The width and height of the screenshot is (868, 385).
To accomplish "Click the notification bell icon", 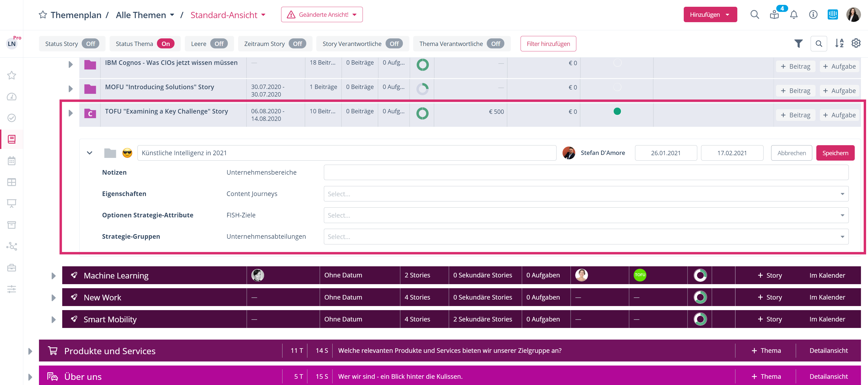I will coord(794,15).
